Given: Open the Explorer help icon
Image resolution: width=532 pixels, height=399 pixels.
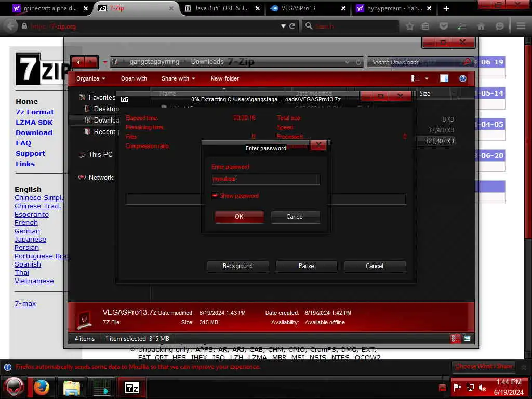Looking at the screenshot, I should pos(462,79).
